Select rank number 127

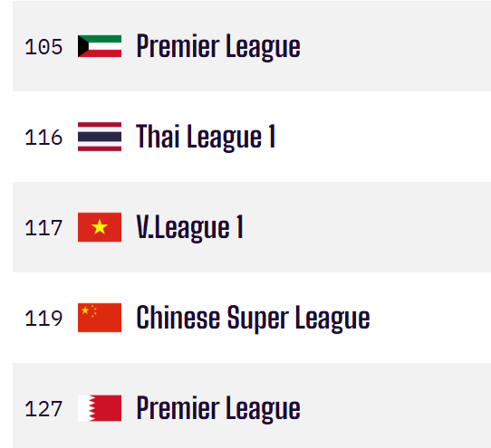[43, 408]
